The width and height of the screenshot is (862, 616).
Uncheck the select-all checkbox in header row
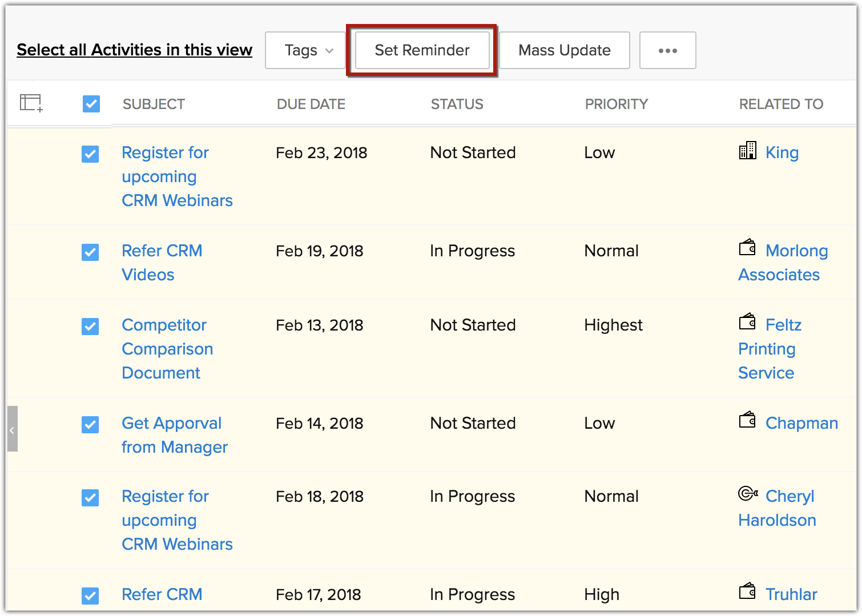[x=91, y=104]
